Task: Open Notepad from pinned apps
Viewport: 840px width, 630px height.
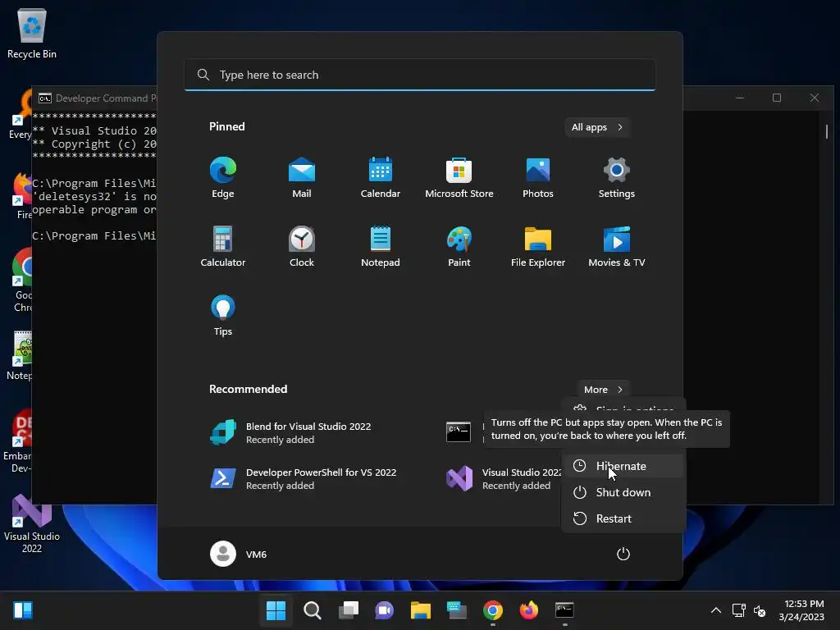Action: (381, 246)
